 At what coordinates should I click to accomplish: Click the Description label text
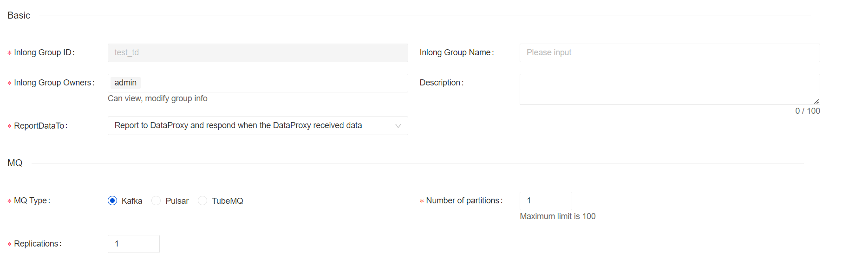point(440,83)
